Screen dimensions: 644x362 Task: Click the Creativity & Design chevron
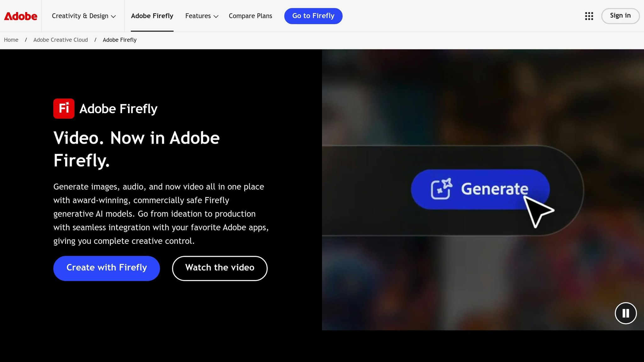coord(114,17)
